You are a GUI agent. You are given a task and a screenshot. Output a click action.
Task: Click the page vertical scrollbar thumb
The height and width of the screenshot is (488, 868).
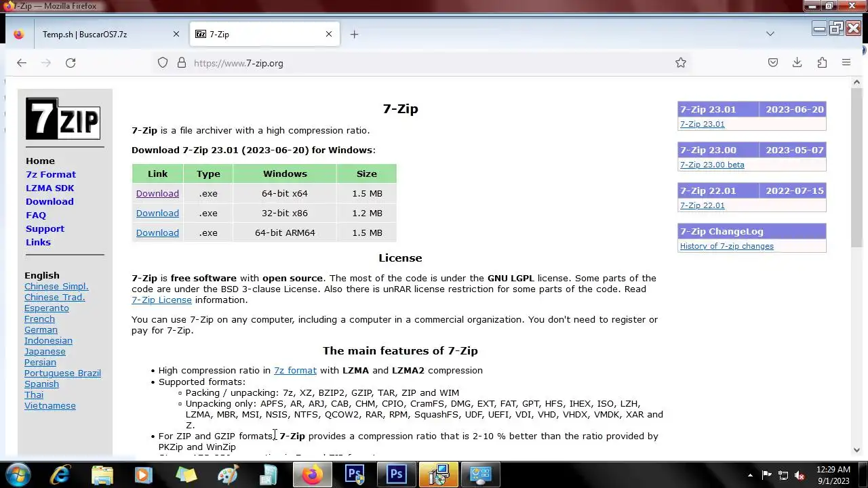(x=856, y=168)
